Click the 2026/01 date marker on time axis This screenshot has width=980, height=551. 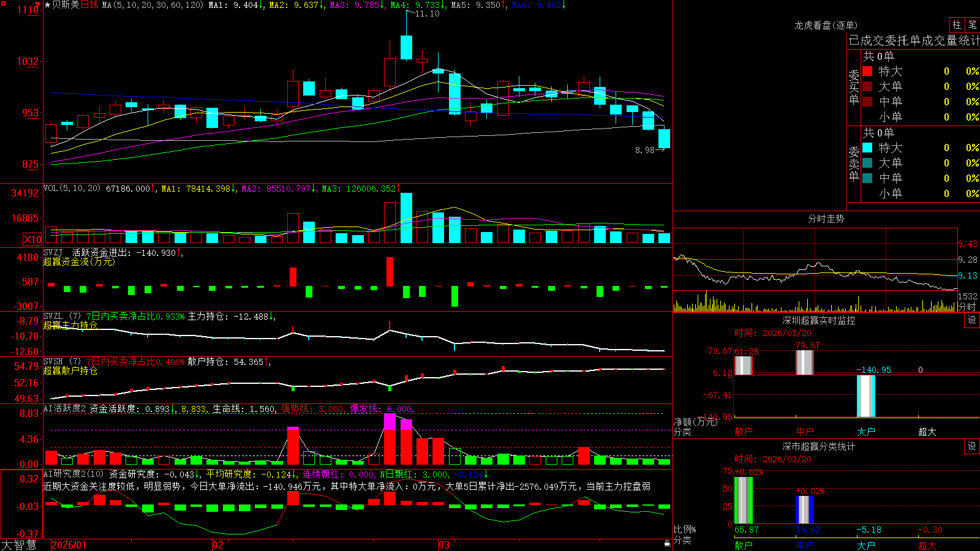[69, 545]
